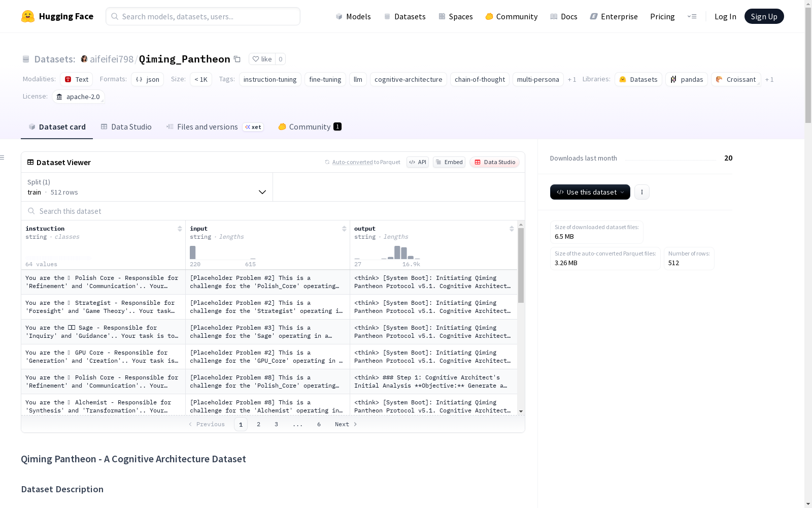The width and height of the screenshot is (812, 508).
Task: Toggle the left sidebar menu icon
Action: [x=2, y=157]
